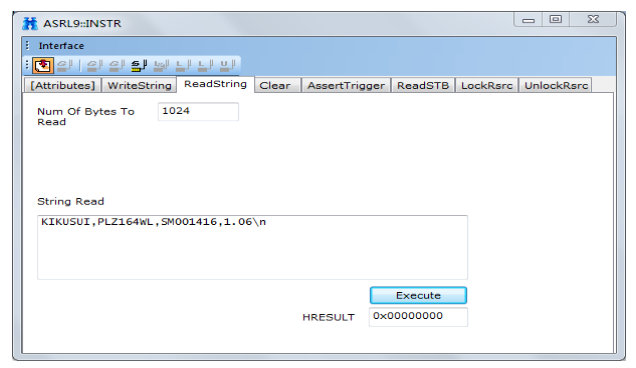Click the grayed 'U' toolbar icon
This screenshot has width=636, height=368.
click(x=228, y=65)
